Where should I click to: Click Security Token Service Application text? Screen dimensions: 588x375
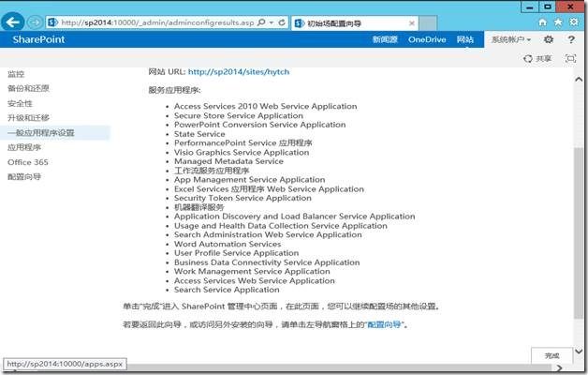(243, 198)
